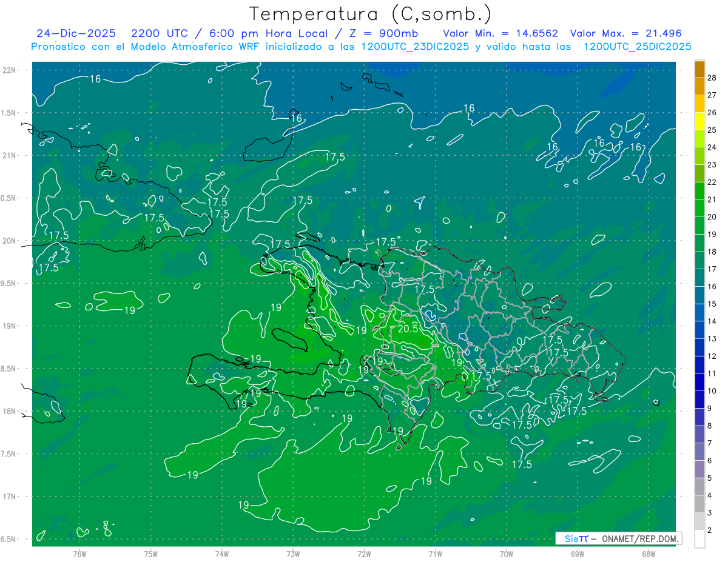The height and width of the screenshot is (562, 728).
Task: Click the legend value "19" on color scale
Action: point(712,235)
